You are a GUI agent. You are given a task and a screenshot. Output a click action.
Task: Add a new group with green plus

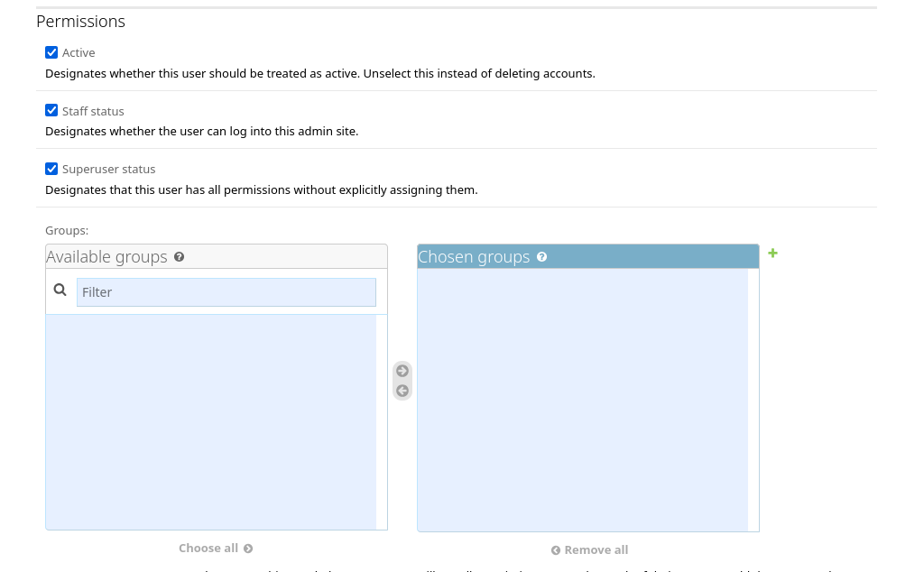(772, 254)
